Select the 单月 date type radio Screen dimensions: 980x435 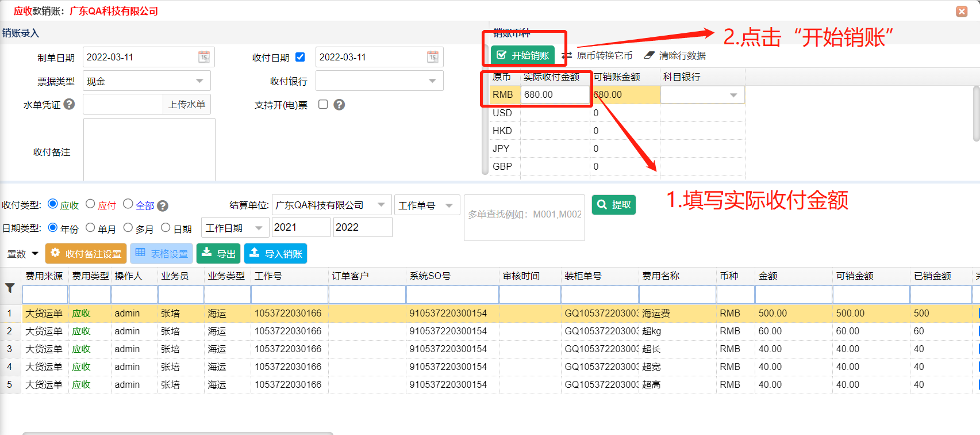click(x=90, y=227)
